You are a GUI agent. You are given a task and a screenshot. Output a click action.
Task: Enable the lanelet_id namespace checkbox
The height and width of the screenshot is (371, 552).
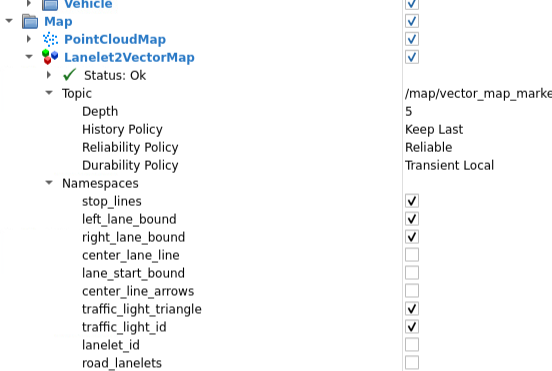tap(412, 345)
